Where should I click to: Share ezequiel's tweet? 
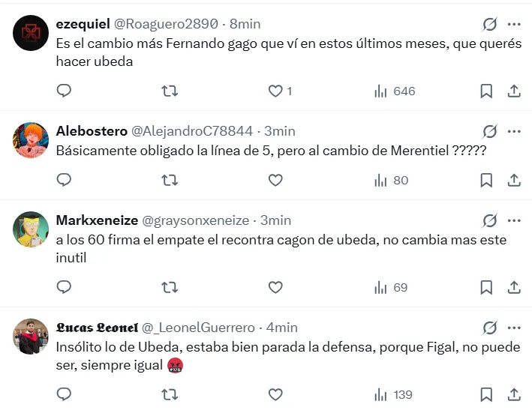click(514, 91)
